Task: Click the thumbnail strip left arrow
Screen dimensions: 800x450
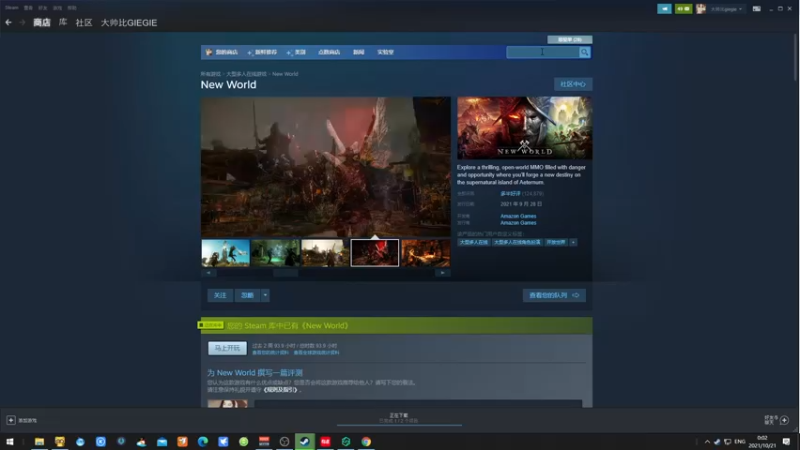Action: pyautogui.click(x=208, y=273)
